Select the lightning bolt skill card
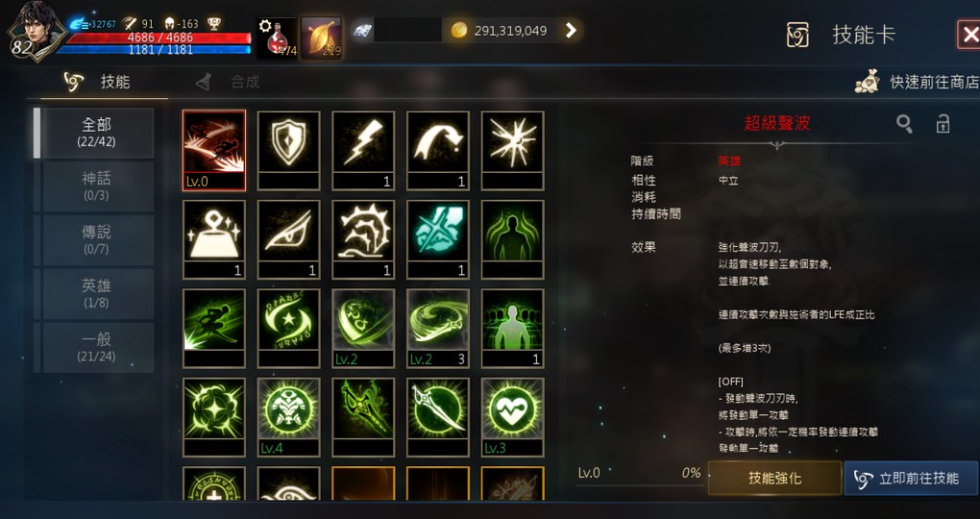980x519 pixels. [363, 151]
